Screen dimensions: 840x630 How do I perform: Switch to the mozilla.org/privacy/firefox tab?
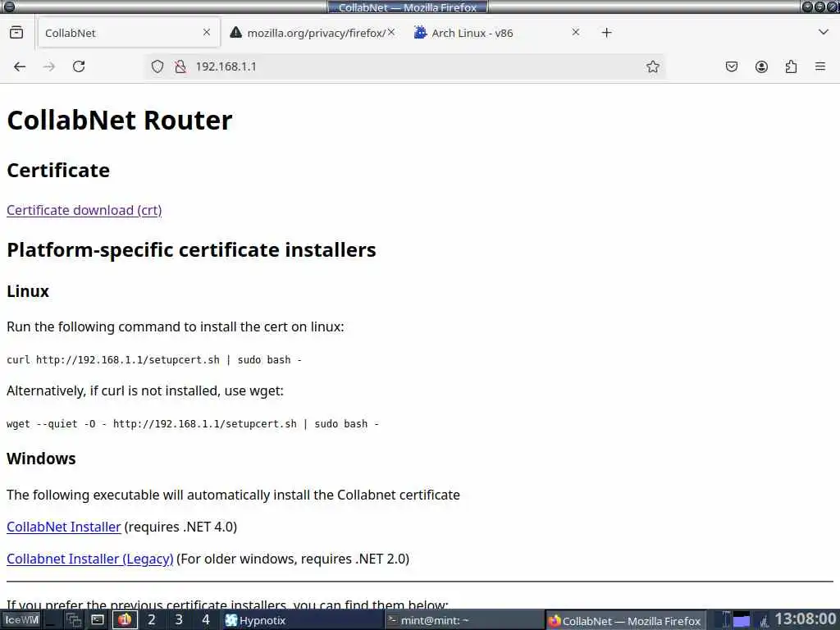[x=311, y=33]
